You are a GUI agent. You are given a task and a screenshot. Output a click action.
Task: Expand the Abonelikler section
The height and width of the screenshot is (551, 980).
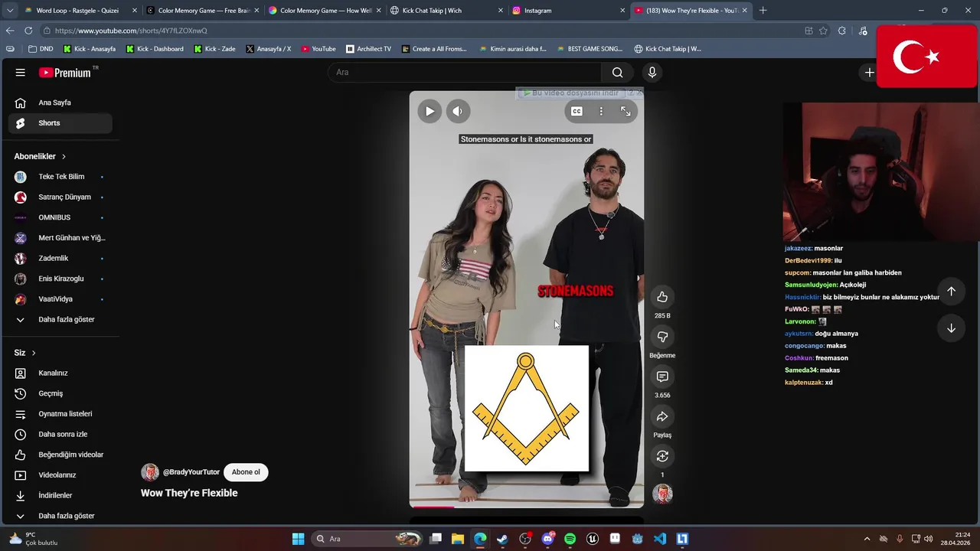[x=40, y=156]
